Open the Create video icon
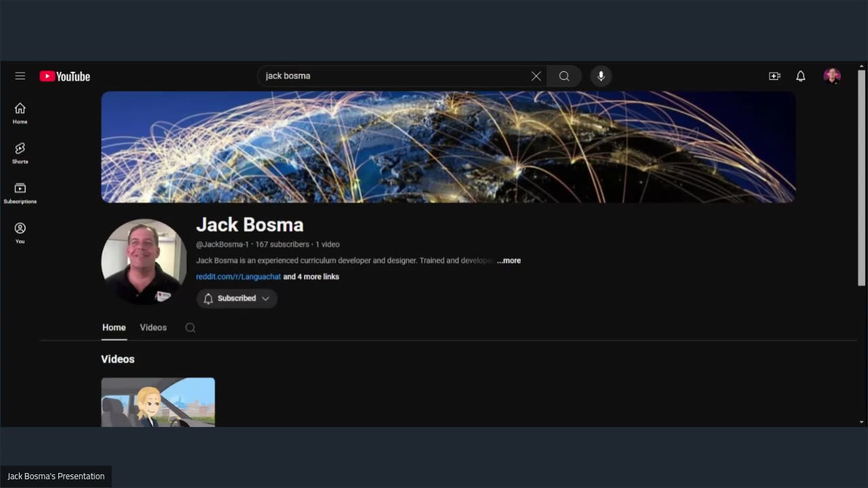Image resolution: width=868 pixels, height=488 pixels. pyautogui.click(x=774, y=76)
